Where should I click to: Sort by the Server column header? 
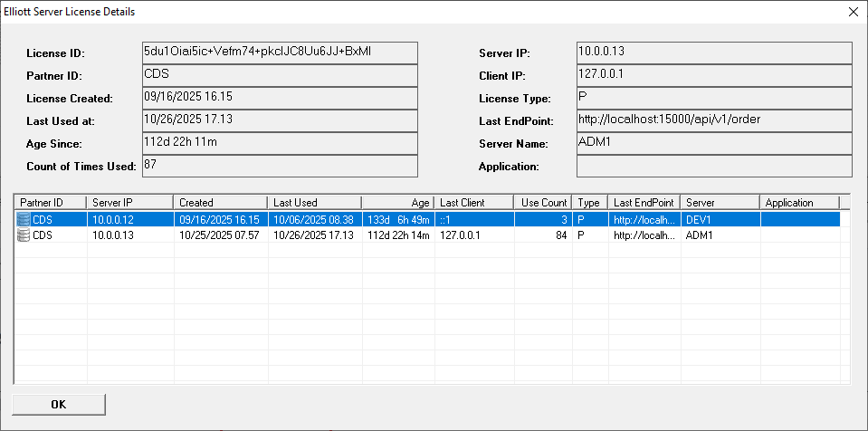tap(720, 203)
